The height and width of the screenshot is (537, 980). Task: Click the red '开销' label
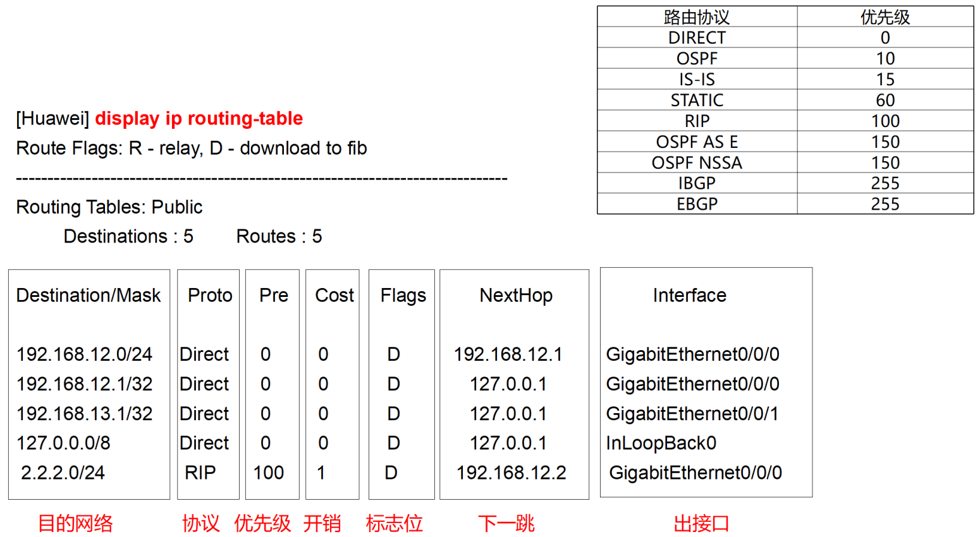[x=322, y=524]
